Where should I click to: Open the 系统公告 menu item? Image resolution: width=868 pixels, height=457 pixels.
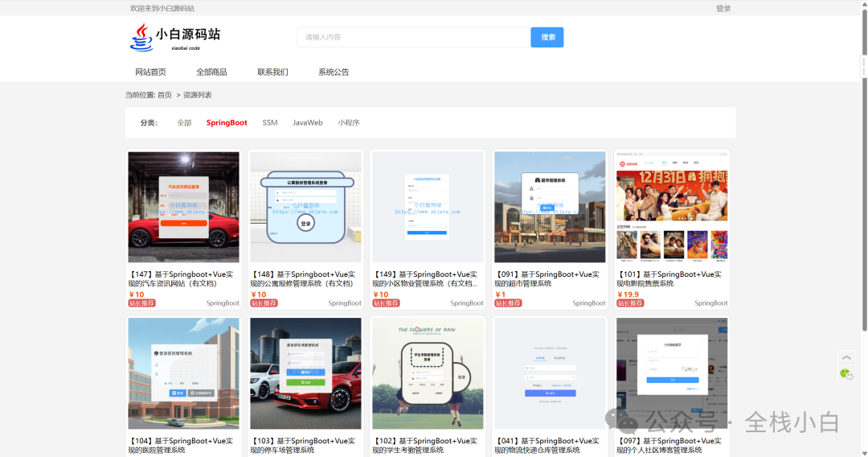coord(334,72)
